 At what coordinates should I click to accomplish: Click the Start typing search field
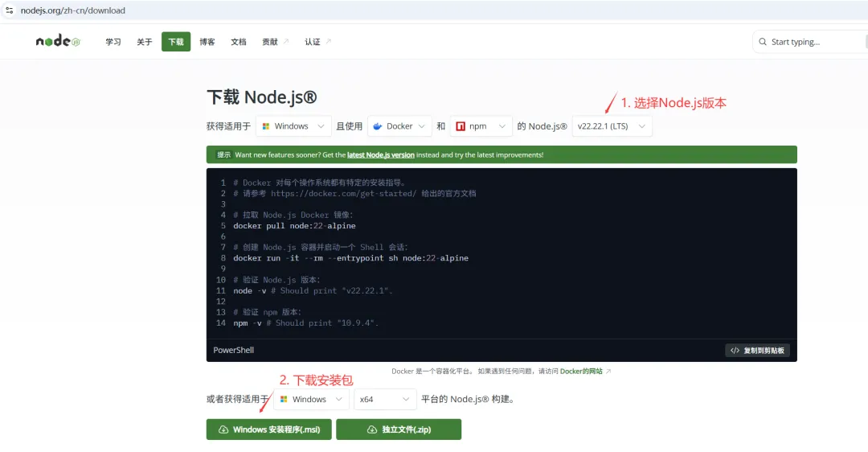coord(810,42)
